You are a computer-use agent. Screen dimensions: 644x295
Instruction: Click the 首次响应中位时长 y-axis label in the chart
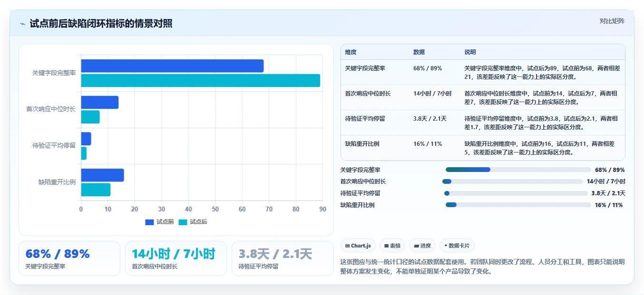click(x=51, y=109)
